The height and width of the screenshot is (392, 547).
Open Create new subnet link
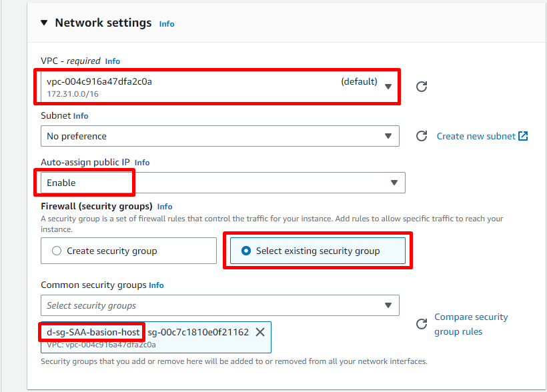click(x=476, y=136)
